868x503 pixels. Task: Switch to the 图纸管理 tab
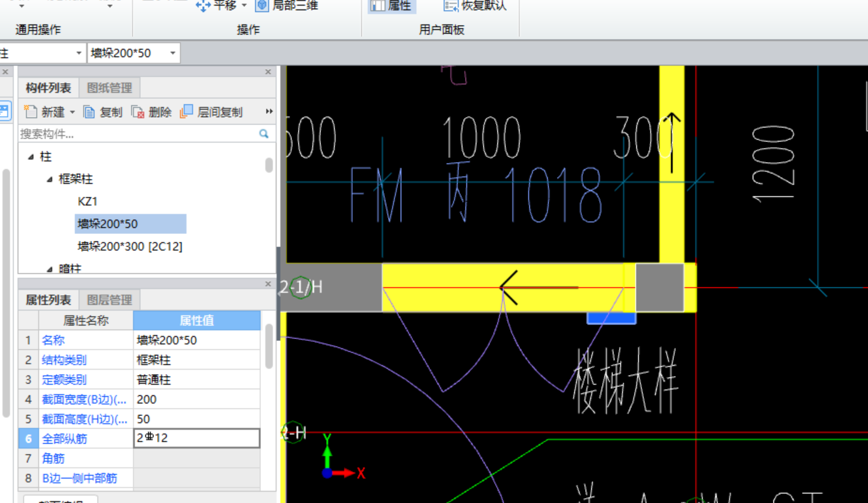pos(109,88)
